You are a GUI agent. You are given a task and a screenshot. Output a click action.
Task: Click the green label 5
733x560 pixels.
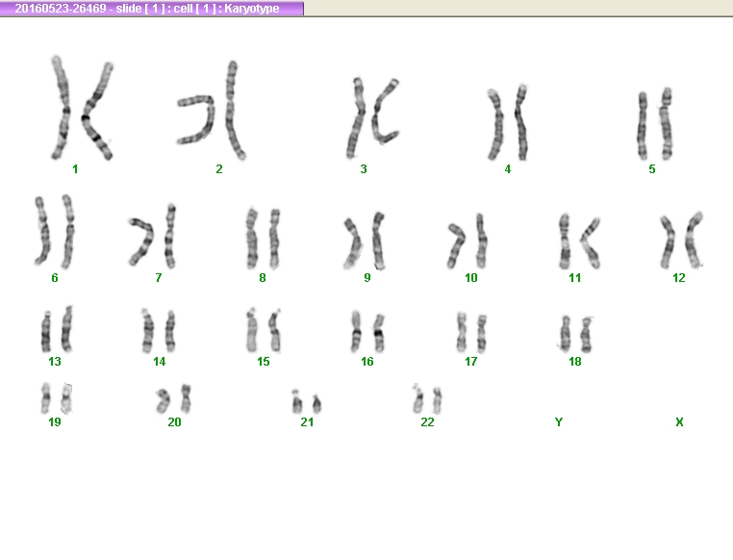click(652, 169)
